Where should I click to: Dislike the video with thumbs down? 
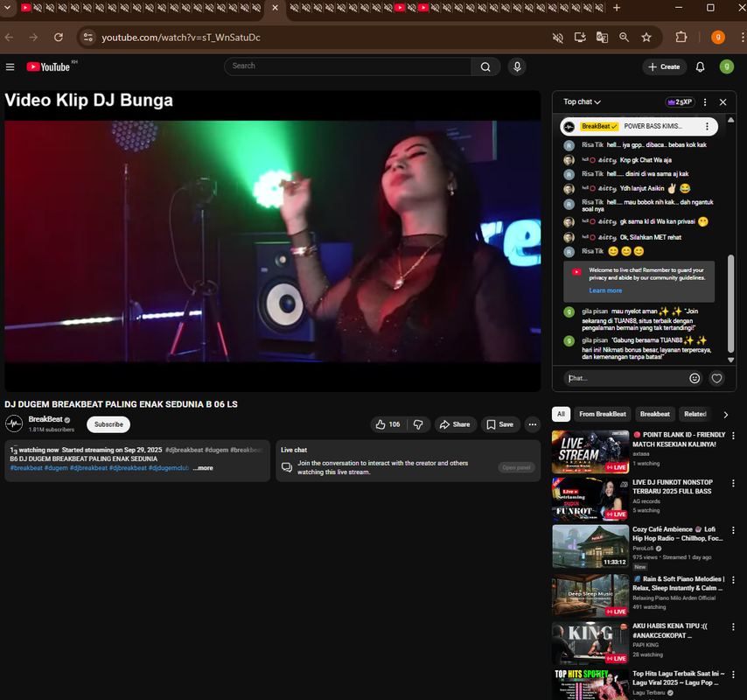point(418,424)
